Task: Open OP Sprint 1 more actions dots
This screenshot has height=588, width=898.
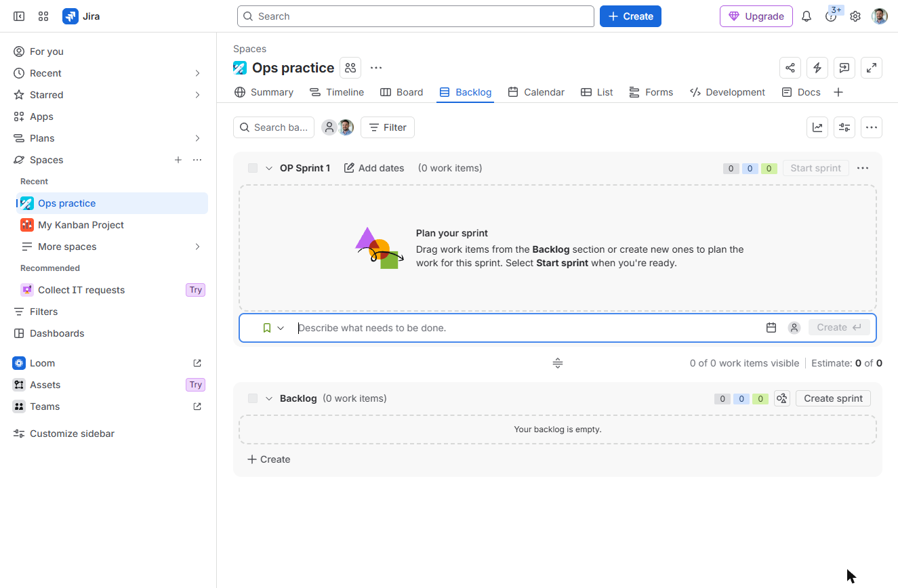Action: (x=863, y=168)
